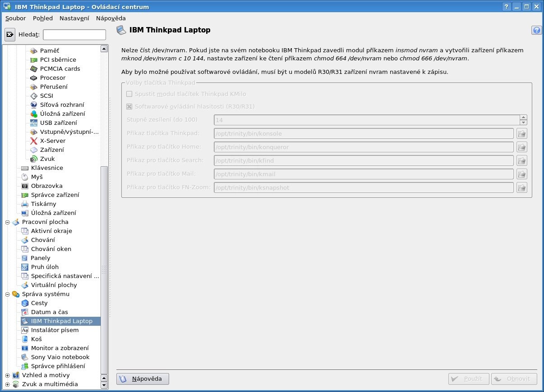
Task: Select the Myš mouse icon
Action: point(25,177)
